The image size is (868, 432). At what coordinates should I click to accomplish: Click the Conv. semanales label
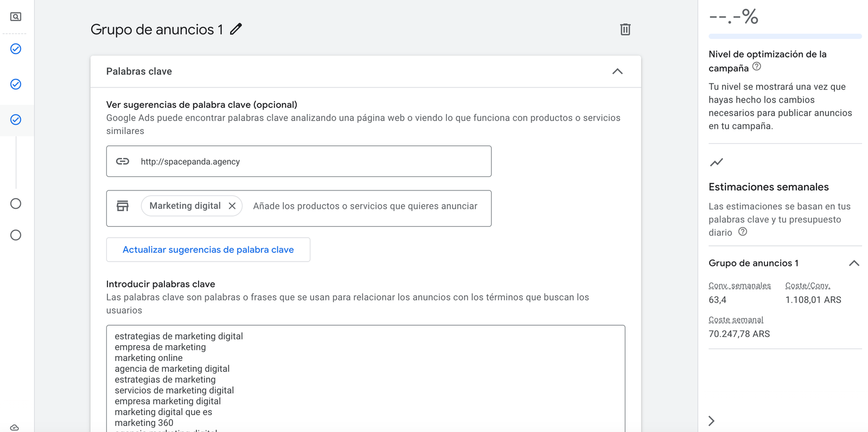[739, 285]
